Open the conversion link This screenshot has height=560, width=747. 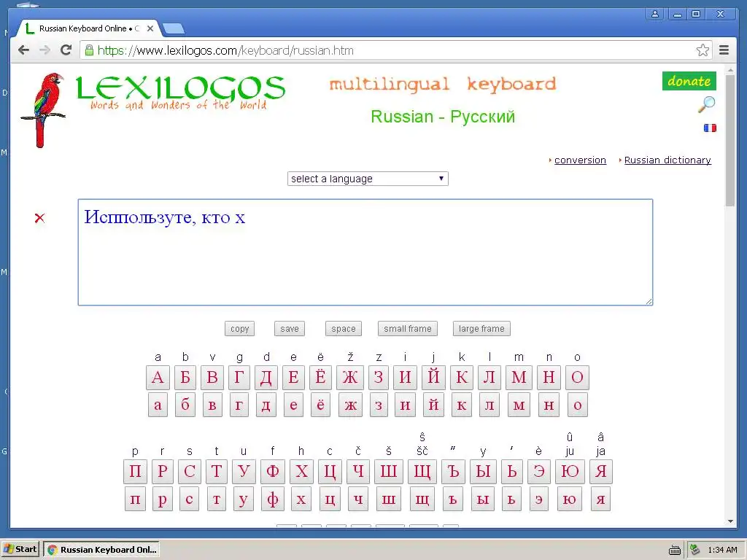coord(580,160)
